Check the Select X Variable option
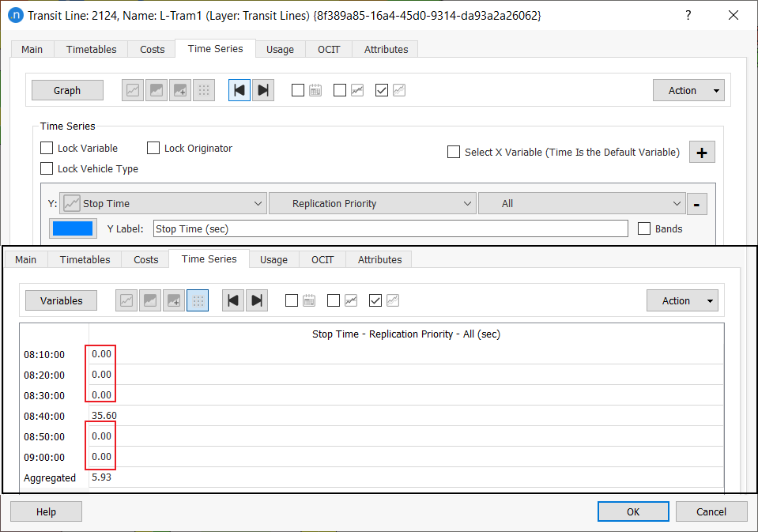 tap(454, 153)
